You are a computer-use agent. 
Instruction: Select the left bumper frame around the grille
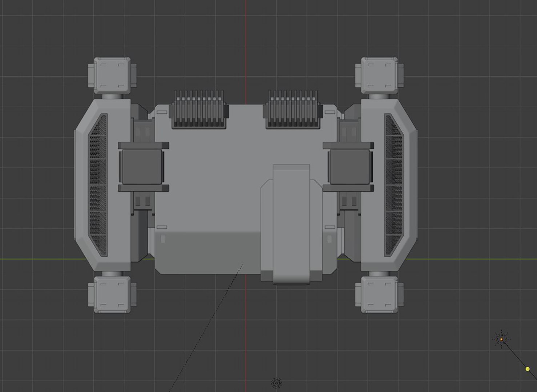(103, 185)
